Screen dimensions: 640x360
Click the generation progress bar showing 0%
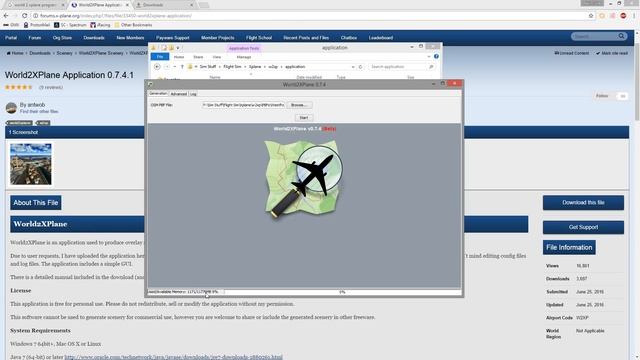pos(342,292)
